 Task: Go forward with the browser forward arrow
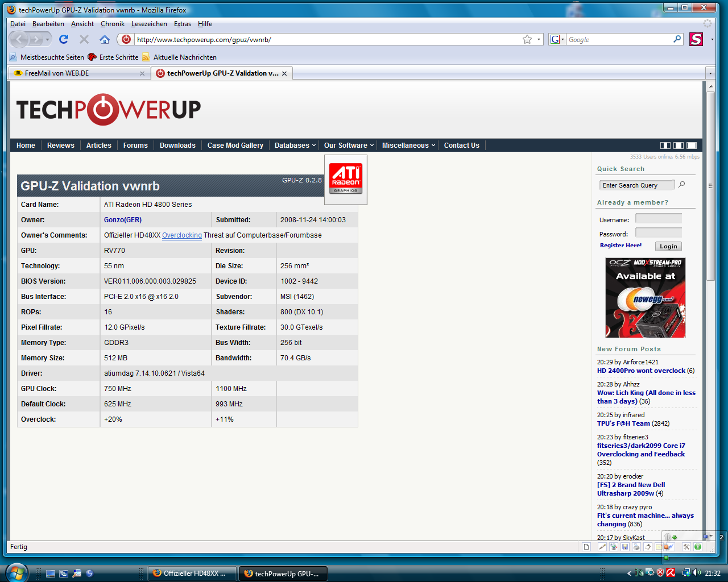36,39
